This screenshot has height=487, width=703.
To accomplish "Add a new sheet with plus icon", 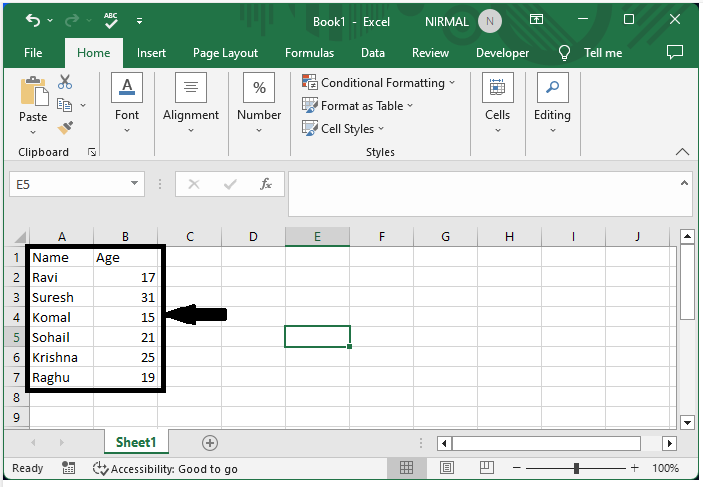I will 210,442.
